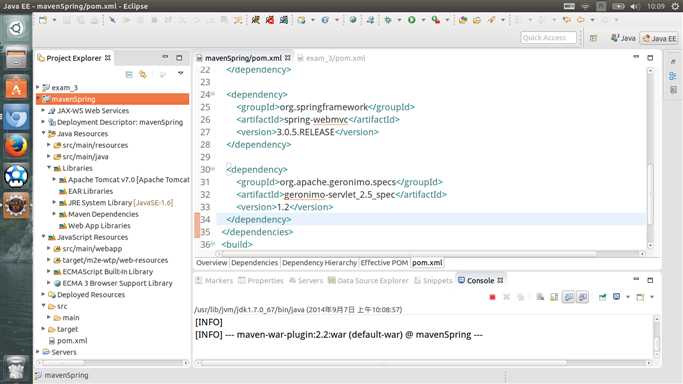Click Collapse All icon in Project Explorer
This screenshot has width=683, height=384.
click(x=129, y=75)
